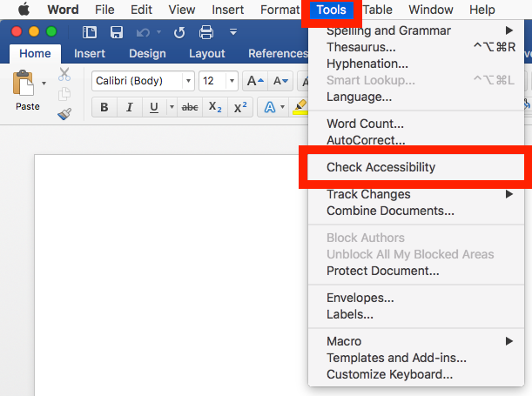Choose Word Count... menu item
Viewport: 532px width, 396px height.
click(x=416, y=124)
